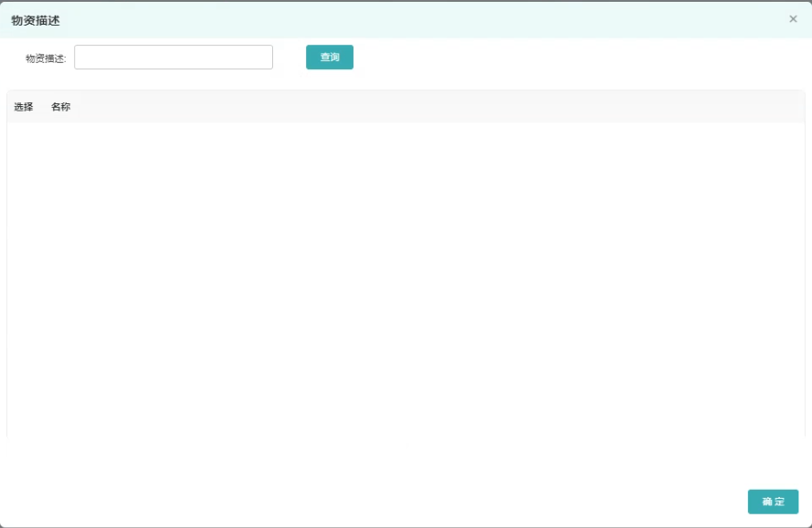Click the empty title bar area
This screenshot has width=812, height=528.
coord(411,20)
